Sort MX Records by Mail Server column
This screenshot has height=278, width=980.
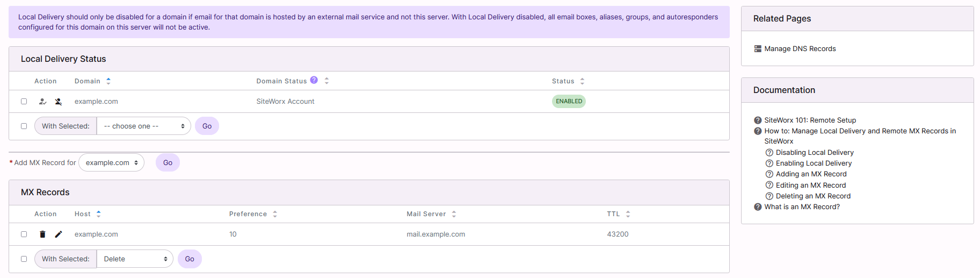(x=454, y=214)
